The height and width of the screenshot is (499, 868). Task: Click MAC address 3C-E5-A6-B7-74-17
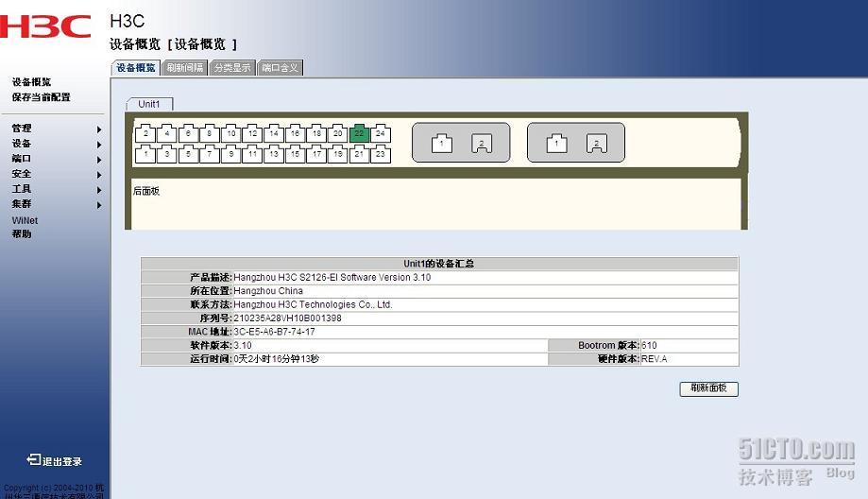[x=274, y=332]
